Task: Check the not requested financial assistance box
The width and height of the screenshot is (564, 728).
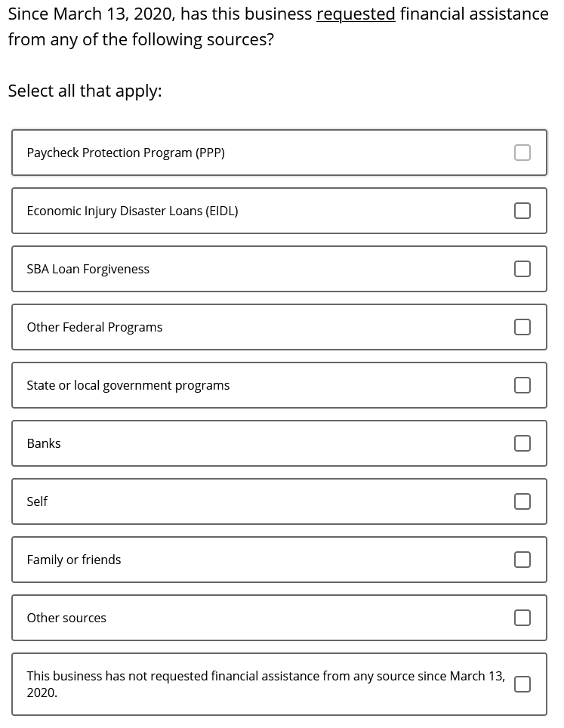Action: click(x=522, y=684)
